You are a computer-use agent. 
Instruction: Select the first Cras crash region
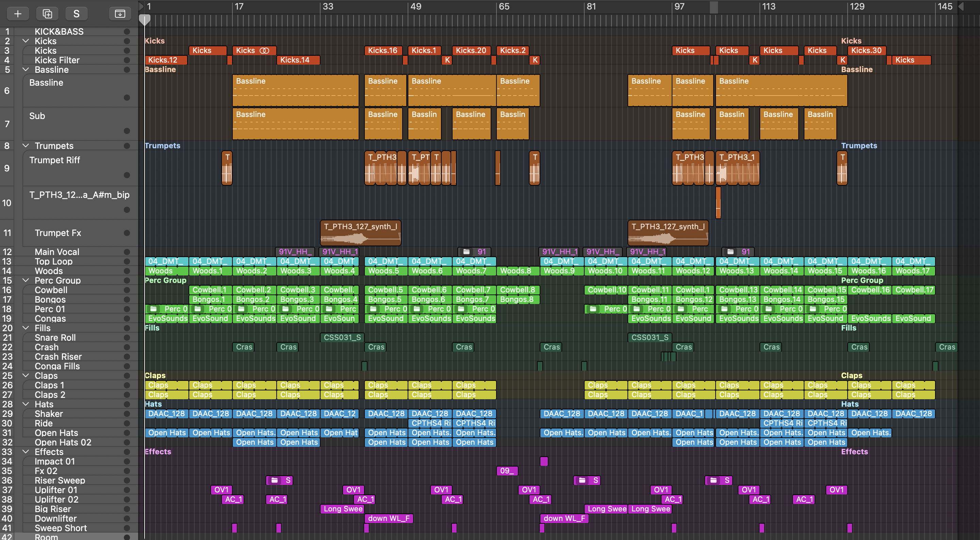244,347
